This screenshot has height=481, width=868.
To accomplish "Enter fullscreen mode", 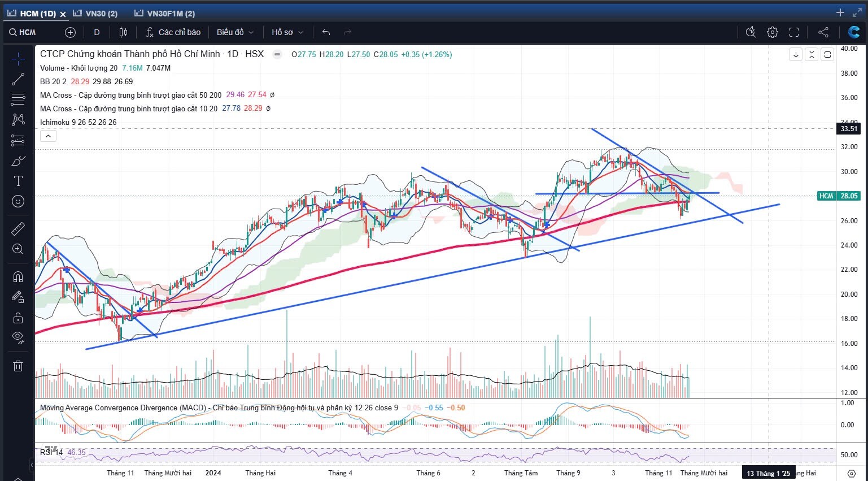I will pyautogui.click(x=794, y=32).
